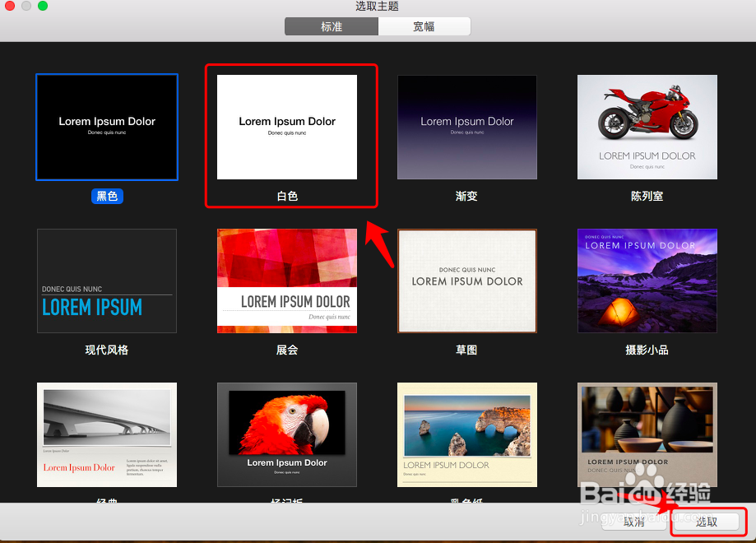The image size is (756, 543).
Task: Select the 黑色 black theme thumbnail
Action: pos(107,128)
